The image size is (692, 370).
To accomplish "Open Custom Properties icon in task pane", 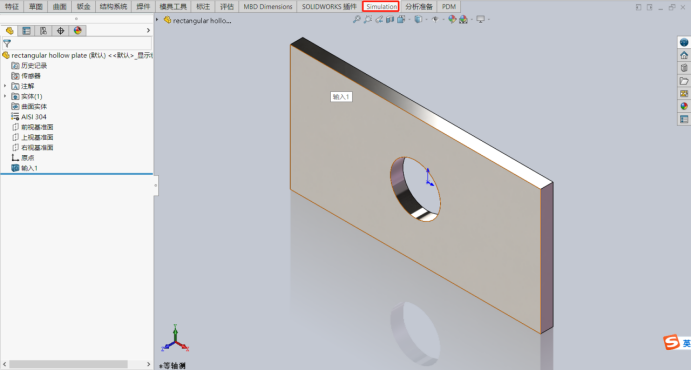I will [684, 119].
